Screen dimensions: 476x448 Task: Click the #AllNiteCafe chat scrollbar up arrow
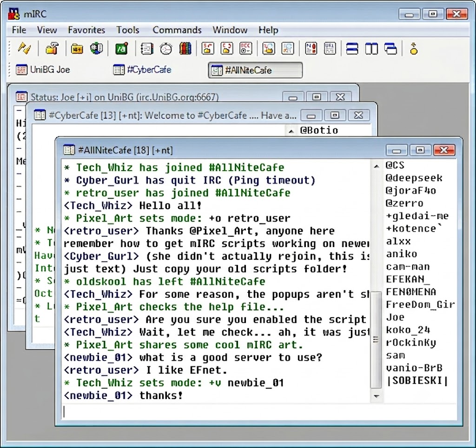tap(377, 166)
